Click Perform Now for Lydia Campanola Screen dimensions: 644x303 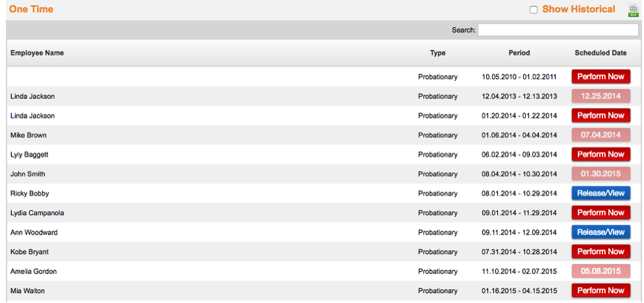click(x=600, y=213)
